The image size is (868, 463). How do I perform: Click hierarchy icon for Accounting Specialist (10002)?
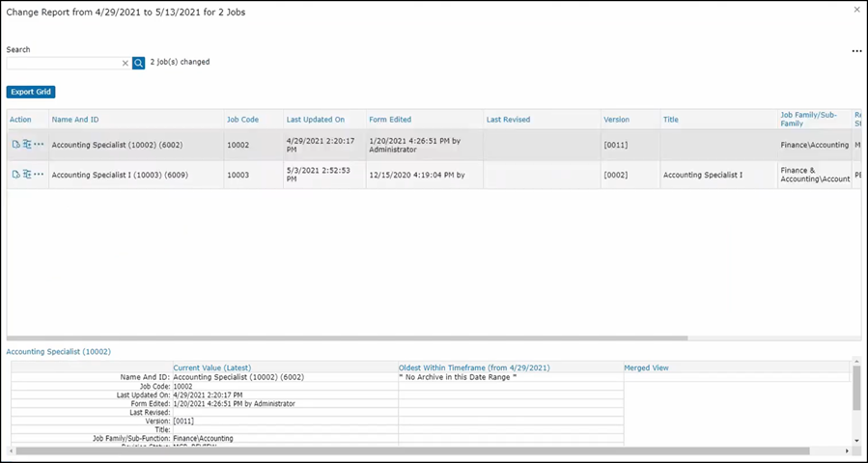click(x=27, y=145)
